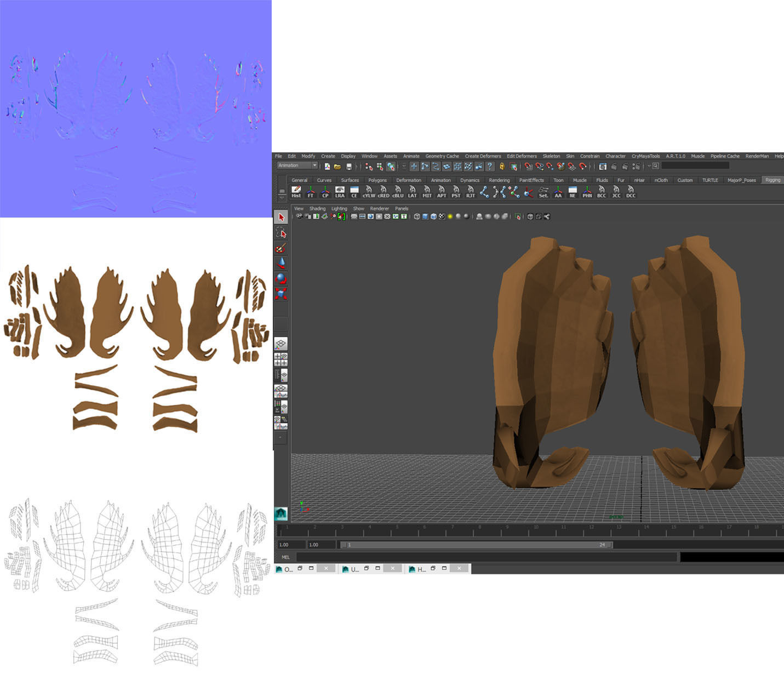This screenshot has width=784, height=697.
Task: Click the Set. shelf button
Action: tap(543, 192)
